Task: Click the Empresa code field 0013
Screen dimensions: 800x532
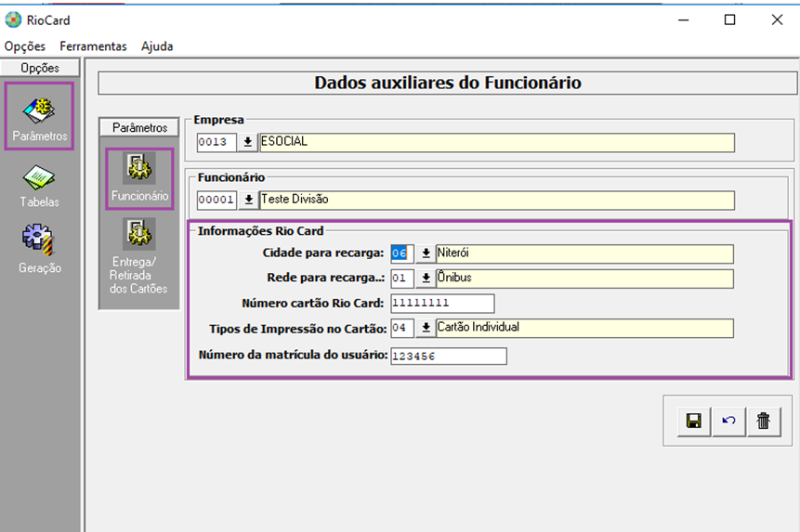Action: (216, 142)
